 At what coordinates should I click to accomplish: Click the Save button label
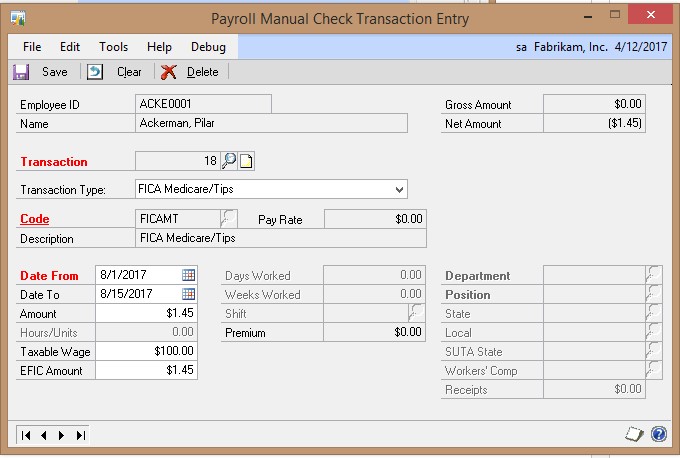(55, 72)
